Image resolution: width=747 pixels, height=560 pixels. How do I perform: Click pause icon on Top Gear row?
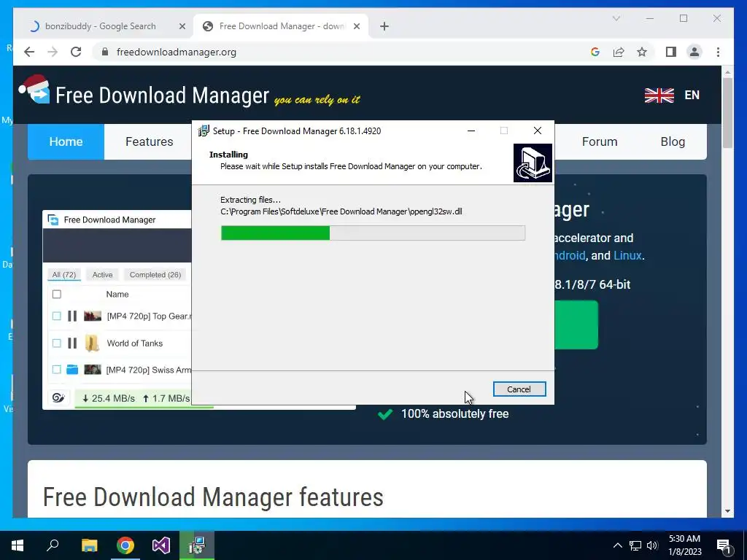tap(72, 316)
